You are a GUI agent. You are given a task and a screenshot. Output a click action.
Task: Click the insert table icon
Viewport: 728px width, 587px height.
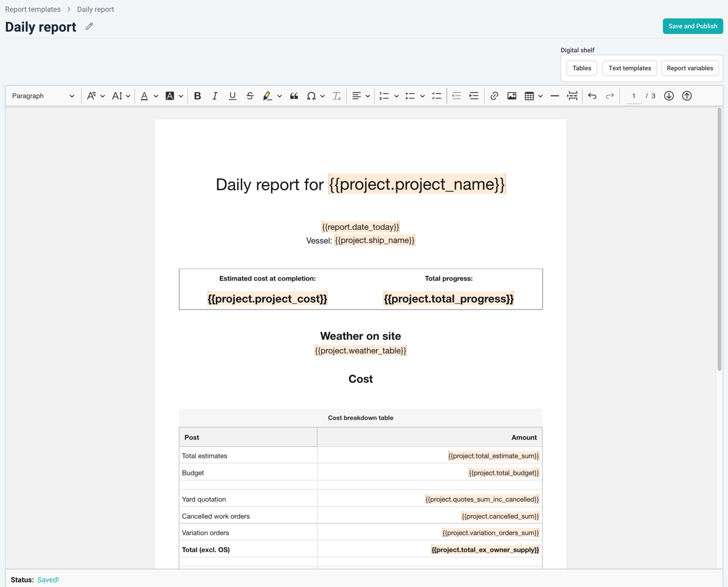click(x=529, y=96)
